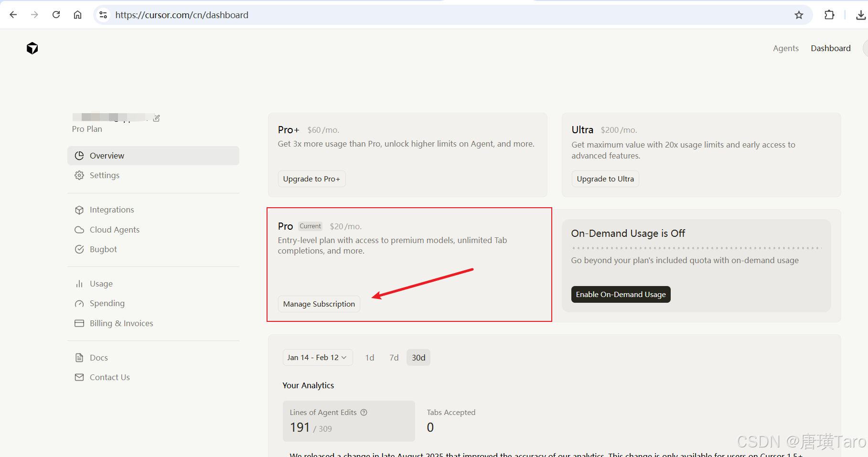
Task: Click Upgrade to Ultra button
Action: coord(605,179)
